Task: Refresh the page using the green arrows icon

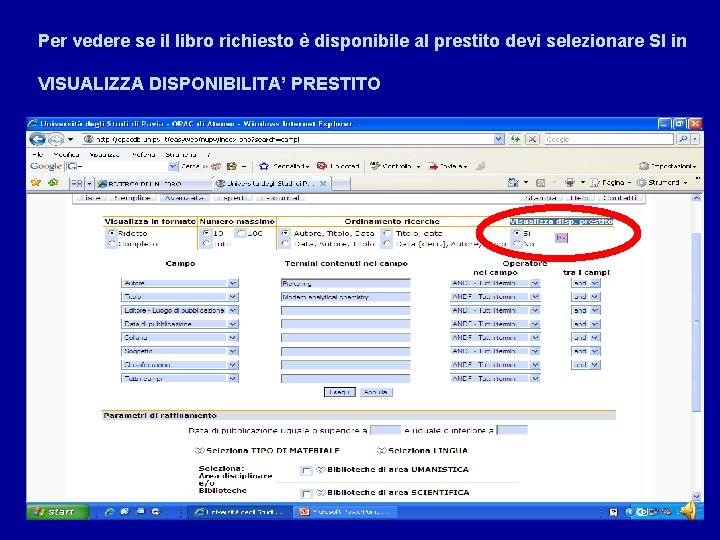Action: (515, 139)
